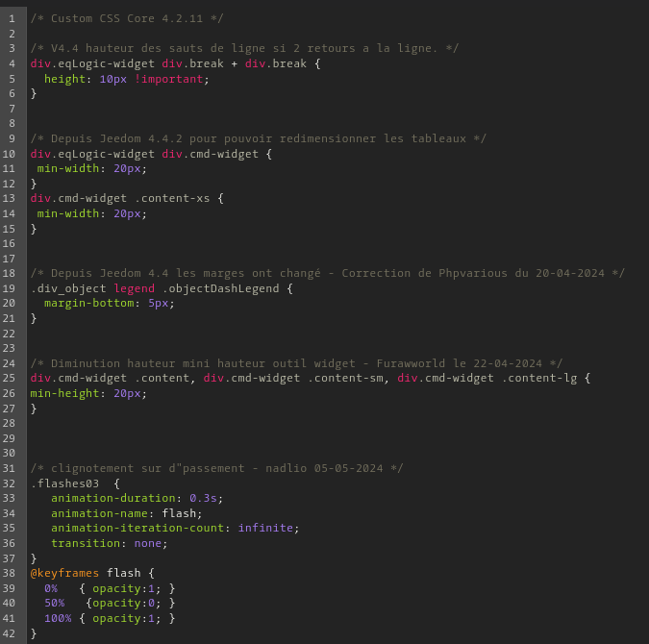Click the 'clignotement sur d"passement' comment
The width and height of the screenshot is (649, 644).
pos(216,468)
